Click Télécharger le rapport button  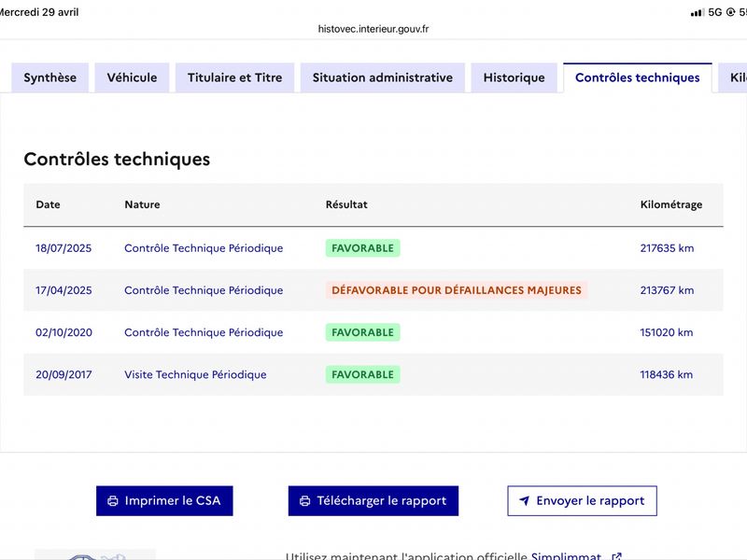pos(373,501)
